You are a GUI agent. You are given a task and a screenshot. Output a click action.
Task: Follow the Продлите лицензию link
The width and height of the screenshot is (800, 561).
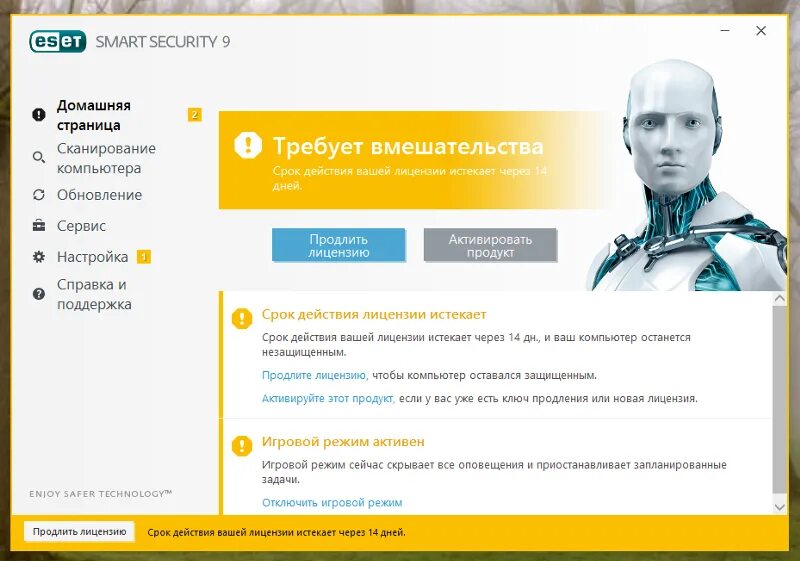[x=315, y=375]
